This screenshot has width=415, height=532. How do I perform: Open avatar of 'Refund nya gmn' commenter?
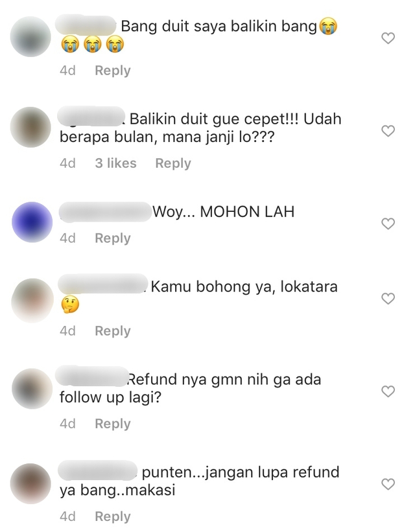(32, 389)
